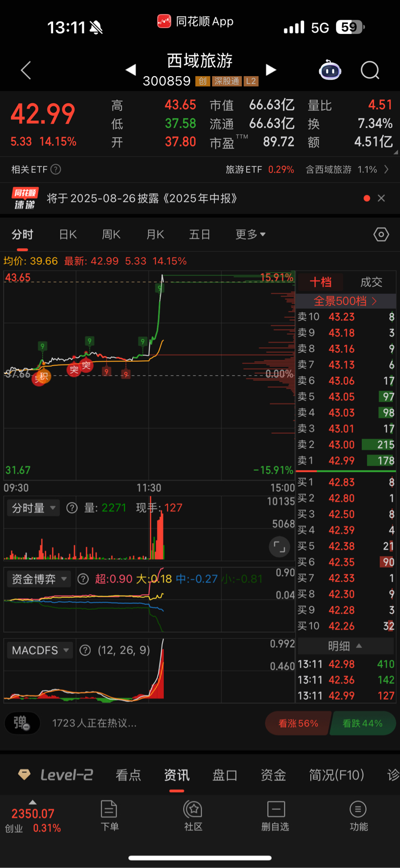Open the 1723人正在热议 discussion
This screenshot has height=868, width=400.
[94, 723]
